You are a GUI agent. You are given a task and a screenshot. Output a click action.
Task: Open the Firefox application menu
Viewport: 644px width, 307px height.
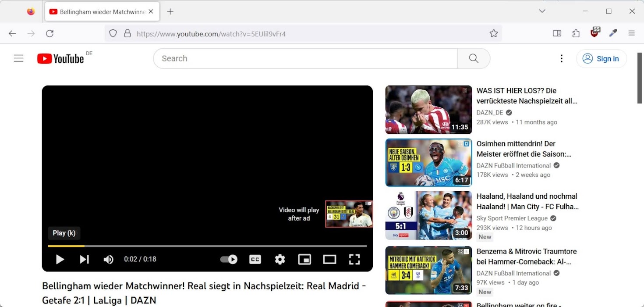tap(631, 33)
